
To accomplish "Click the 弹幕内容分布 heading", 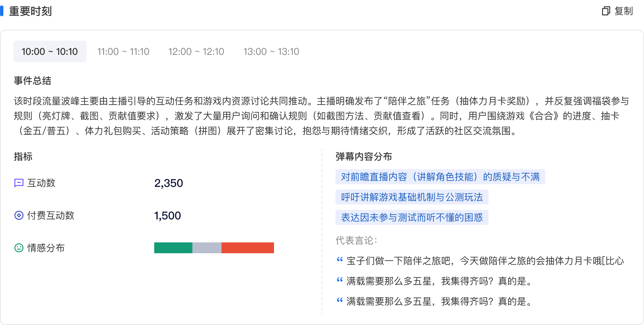I will (x=364, y=156).
